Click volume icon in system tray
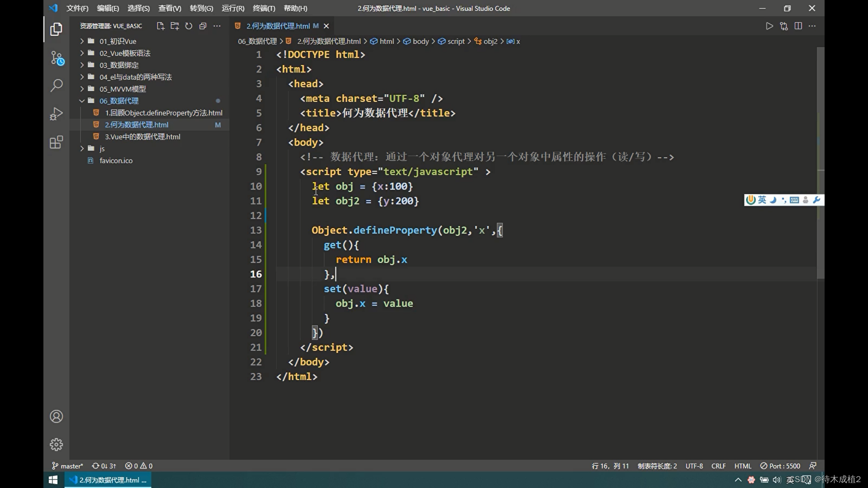 point(777,480)
